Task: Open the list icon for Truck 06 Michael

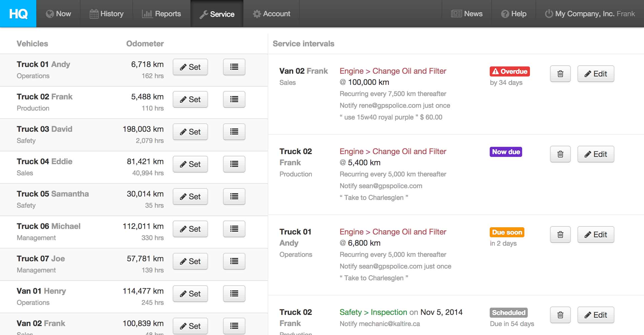Action: coord(234,229)
